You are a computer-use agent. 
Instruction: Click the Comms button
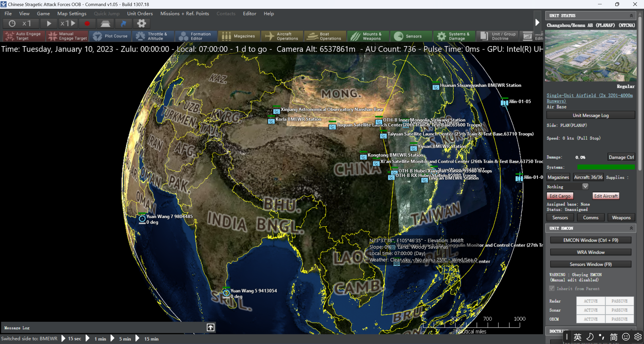(591, 218)
